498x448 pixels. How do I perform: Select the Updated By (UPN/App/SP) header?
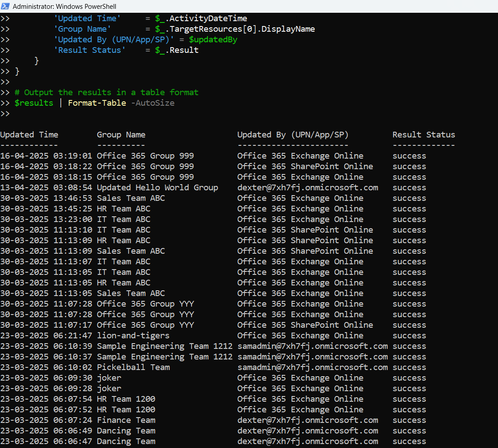pos(293,135)
